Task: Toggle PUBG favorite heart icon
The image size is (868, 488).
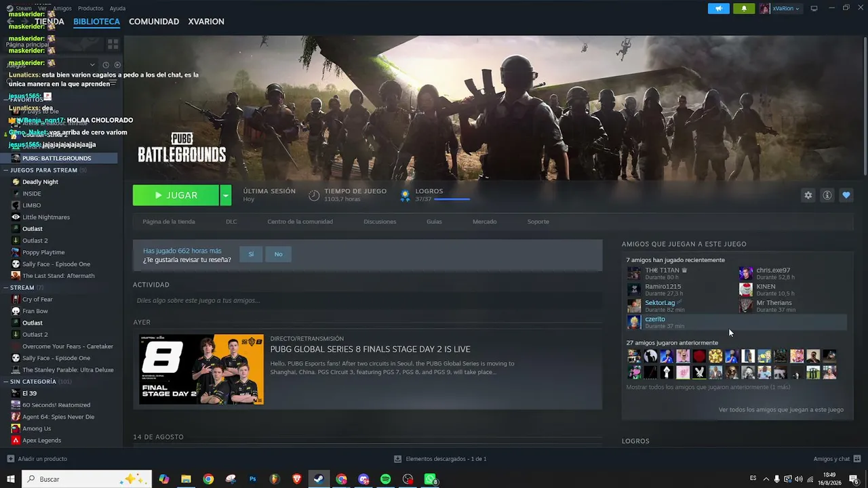Action: click(846, 195)
